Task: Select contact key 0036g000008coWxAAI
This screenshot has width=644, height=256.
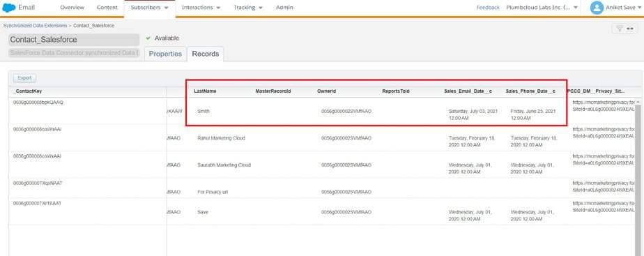Action: (x=37, y=156)
